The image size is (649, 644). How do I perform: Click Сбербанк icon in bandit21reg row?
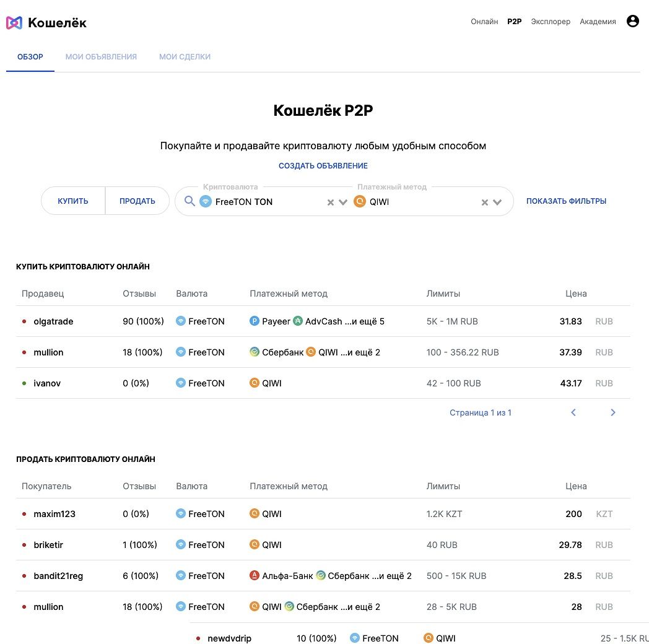(320, 575)
